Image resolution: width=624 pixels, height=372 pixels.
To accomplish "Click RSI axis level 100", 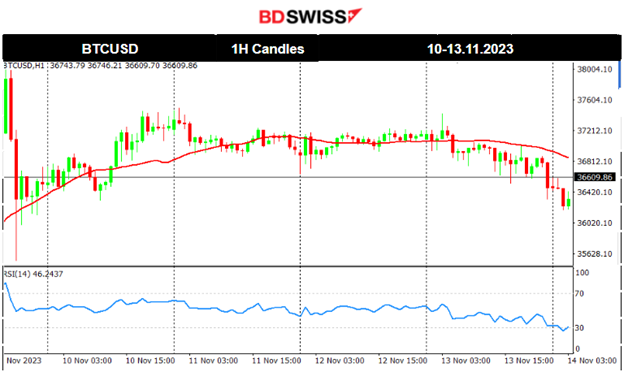I will [x=582, y=273].
